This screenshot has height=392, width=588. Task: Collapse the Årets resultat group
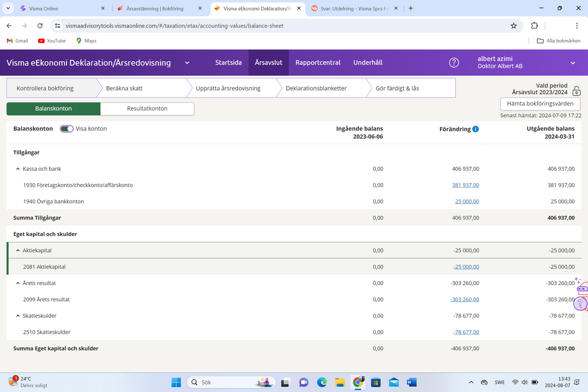tap(18, 283)
